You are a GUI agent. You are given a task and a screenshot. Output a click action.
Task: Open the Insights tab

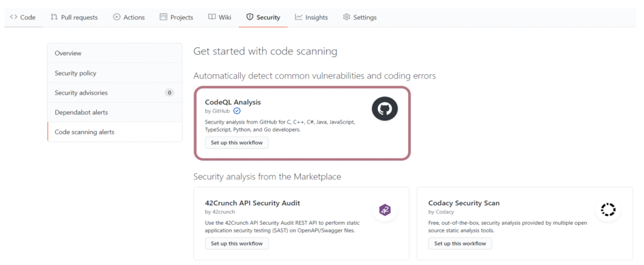point(311,17)
